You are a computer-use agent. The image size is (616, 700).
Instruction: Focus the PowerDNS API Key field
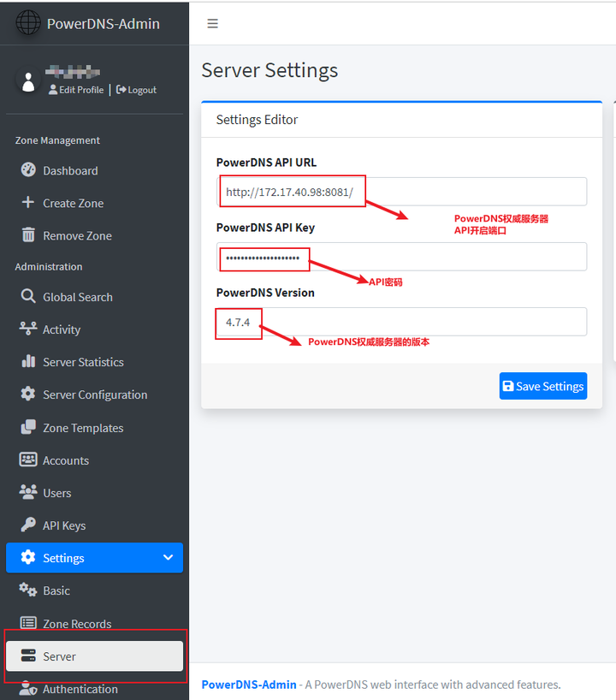(x=401, y=257)
